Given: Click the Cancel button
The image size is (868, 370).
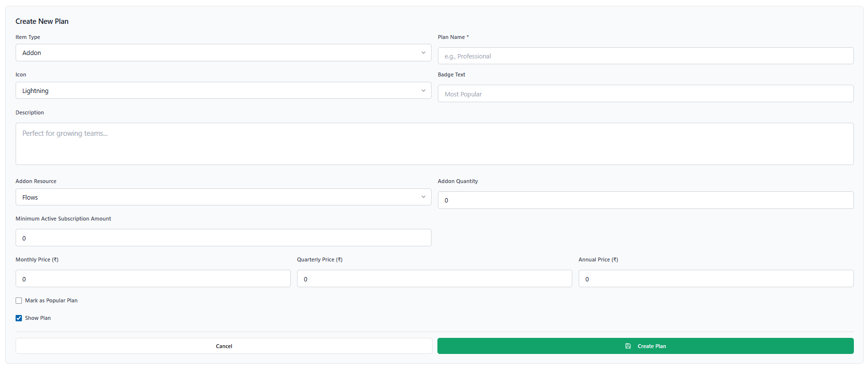Looking at the screenshot, I should 224,346.
